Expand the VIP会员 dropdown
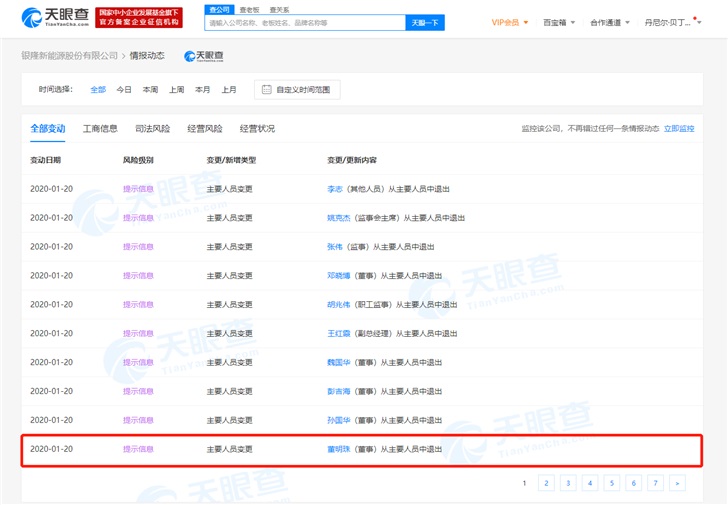This screenshot has width=728, height=505. [x=510, y=22]
